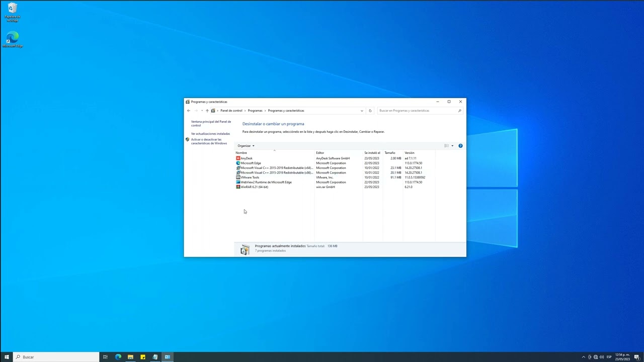Sort list by Se instaló el column

pos(373,153)
